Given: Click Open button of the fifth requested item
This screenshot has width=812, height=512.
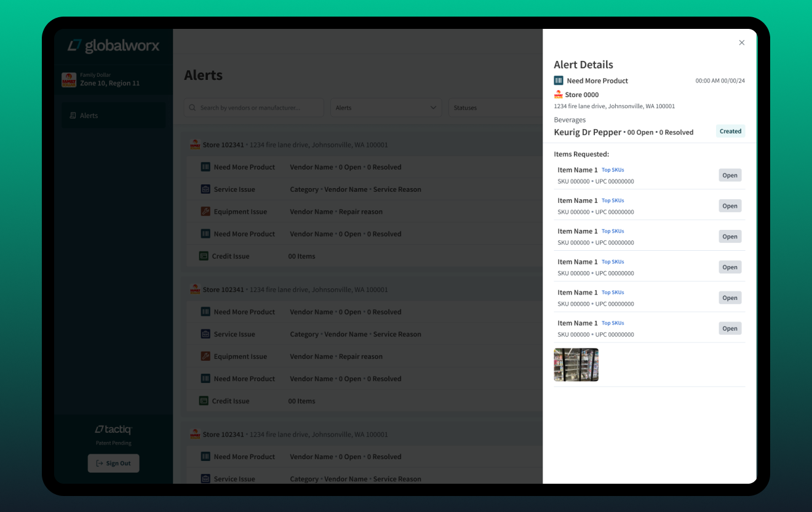Looking at the screenshot, I should (x=730, y=298).
